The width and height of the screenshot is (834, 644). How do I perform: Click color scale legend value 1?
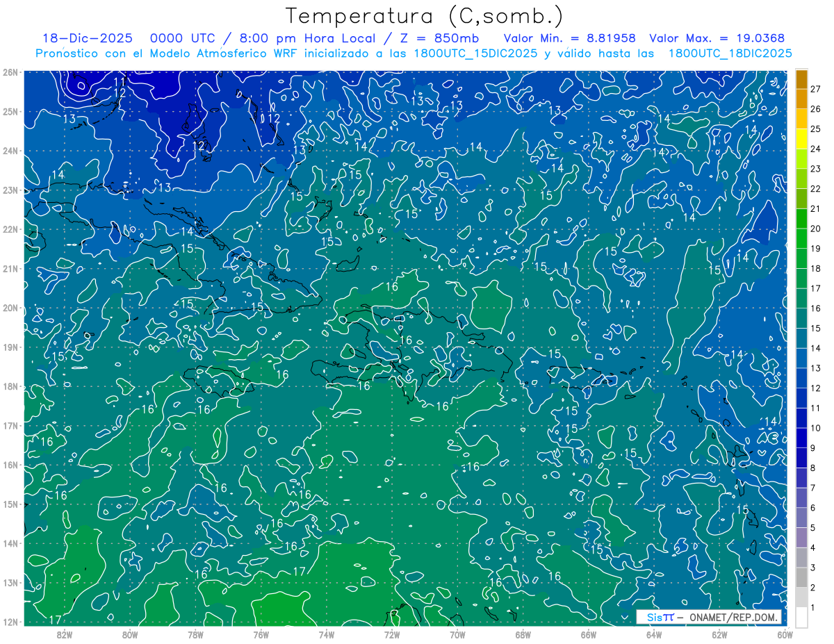tap(813, 607)
